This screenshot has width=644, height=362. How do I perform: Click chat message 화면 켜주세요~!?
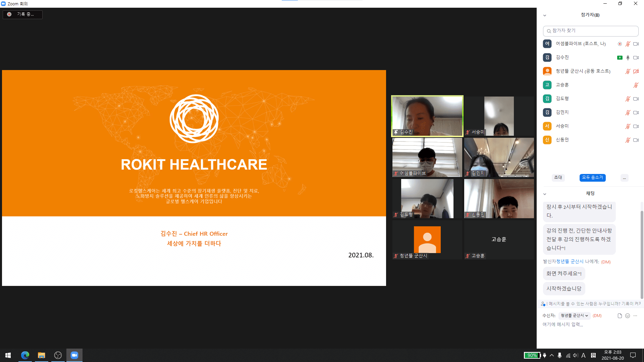564,274
